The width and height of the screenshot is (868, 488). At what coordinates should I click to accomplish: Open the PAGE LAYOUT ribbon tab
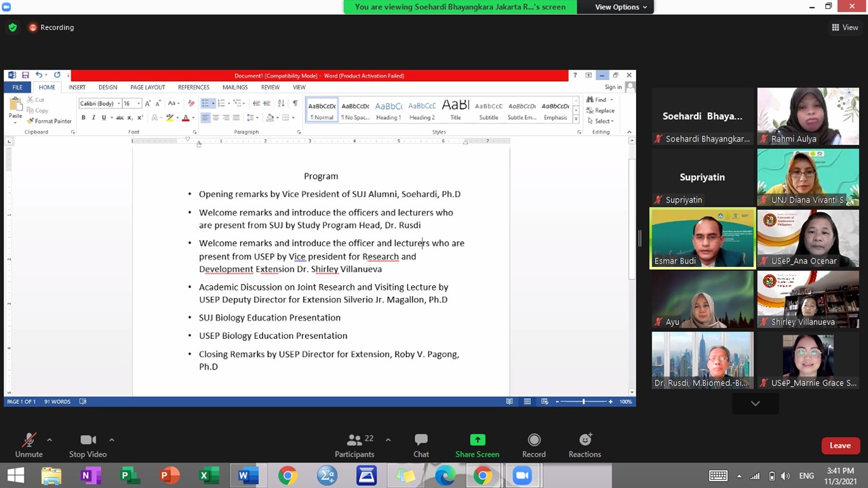[148, 87]
